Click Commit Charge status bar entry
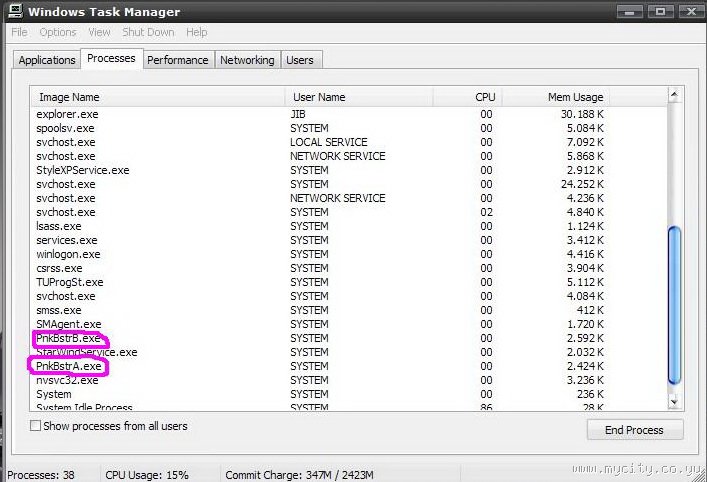707x482 pixels. click(299, 475)
